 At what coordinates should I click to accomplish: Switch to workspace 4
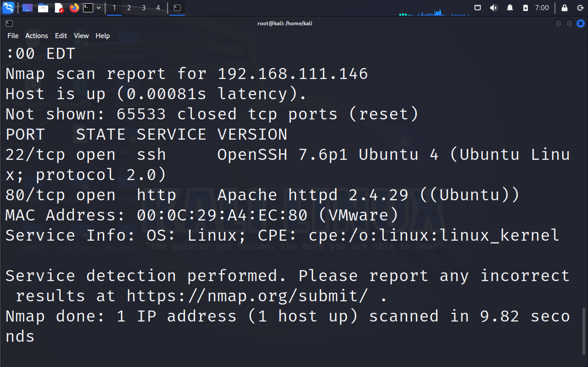click(158, 8)
